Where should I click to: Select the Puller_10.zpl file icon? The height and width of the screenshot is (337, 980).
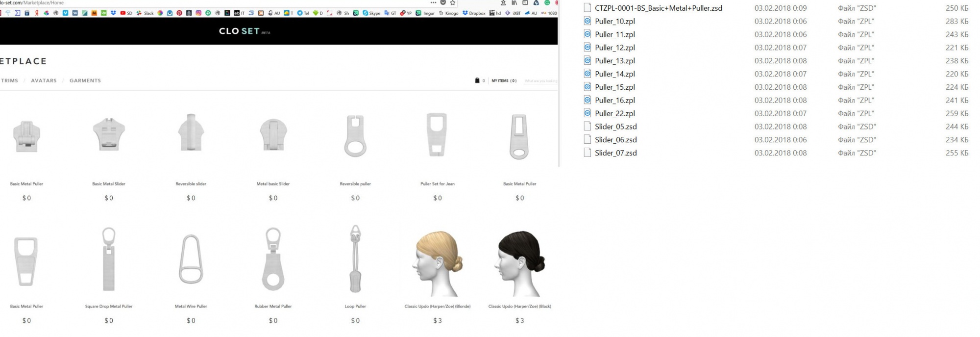(588, 21)
